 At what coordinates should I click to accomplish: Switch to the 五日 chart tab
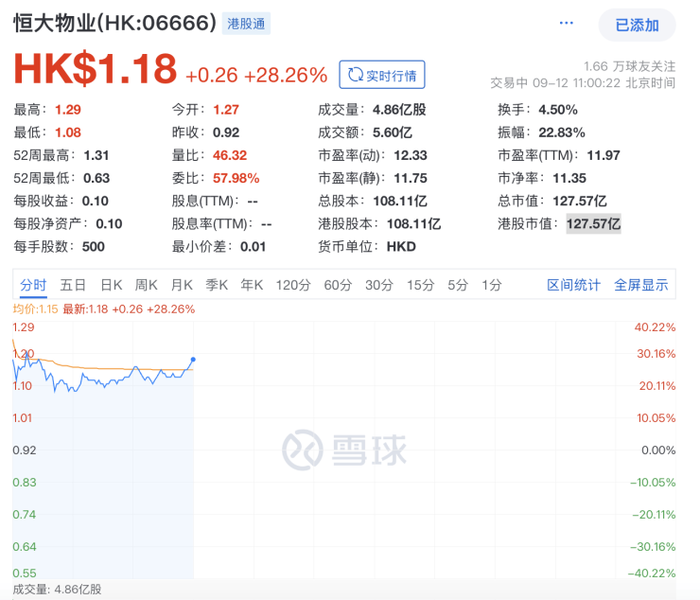tap(73, 285)
